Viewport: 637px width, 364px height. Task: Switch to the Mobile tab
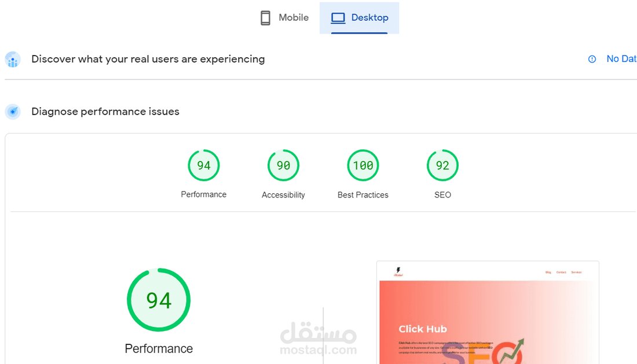(284, 18)
